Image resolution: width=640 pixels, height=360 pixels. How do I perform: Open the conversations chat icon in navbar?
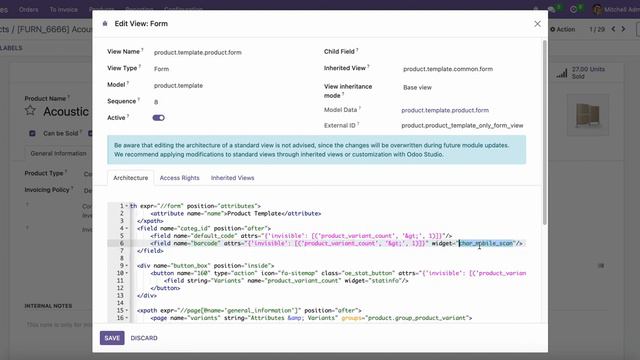[552, 9]
